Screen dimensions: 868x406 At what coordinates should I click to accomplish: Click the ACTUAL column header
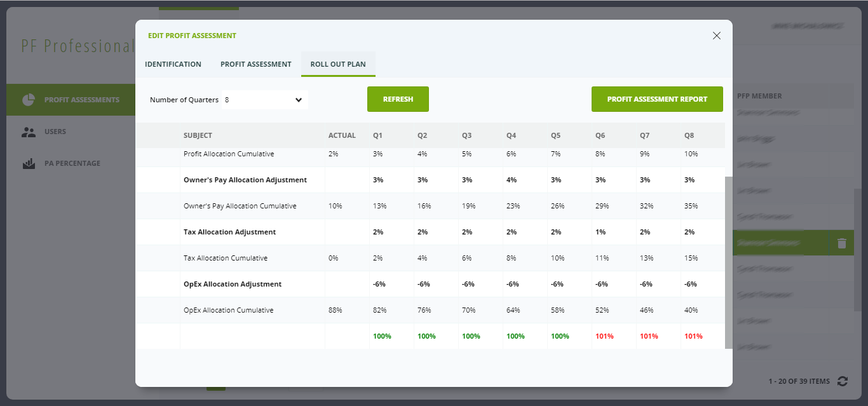click(x=342, y=135)
